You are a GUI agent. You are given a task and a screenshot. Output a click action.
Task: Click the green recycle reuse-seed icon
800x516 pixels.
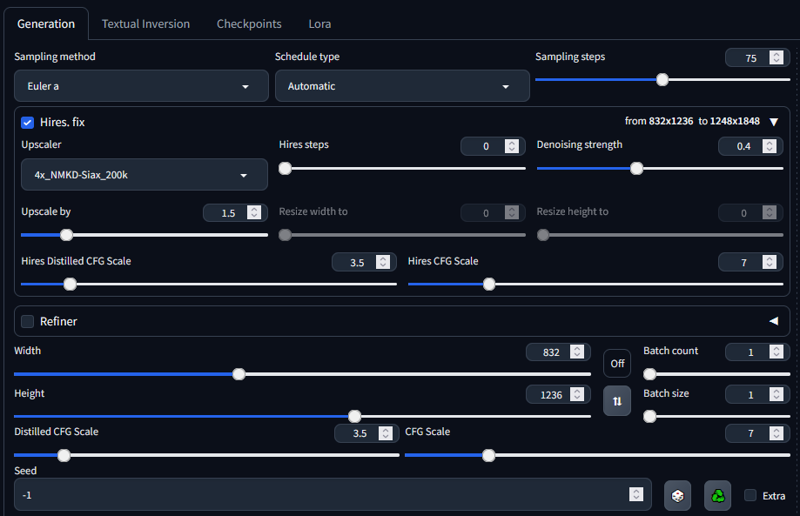click(x=718, y=495)
